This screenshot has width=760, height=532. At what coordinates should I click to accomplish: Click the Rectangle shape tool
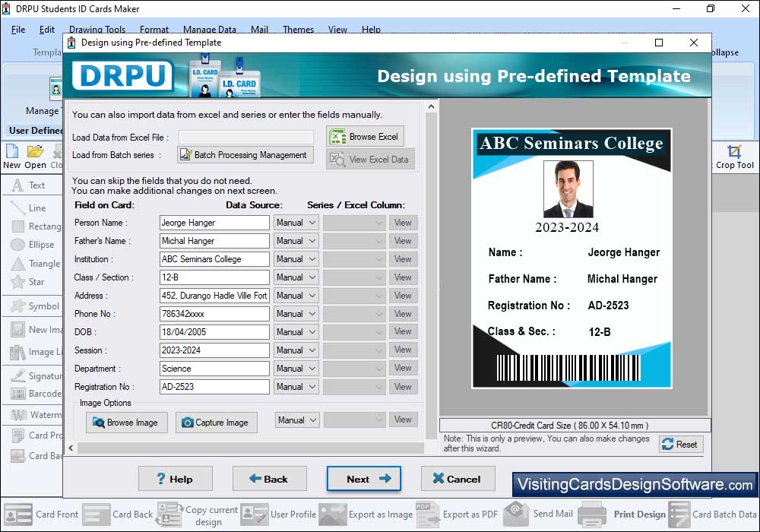(x=36, y=226)
